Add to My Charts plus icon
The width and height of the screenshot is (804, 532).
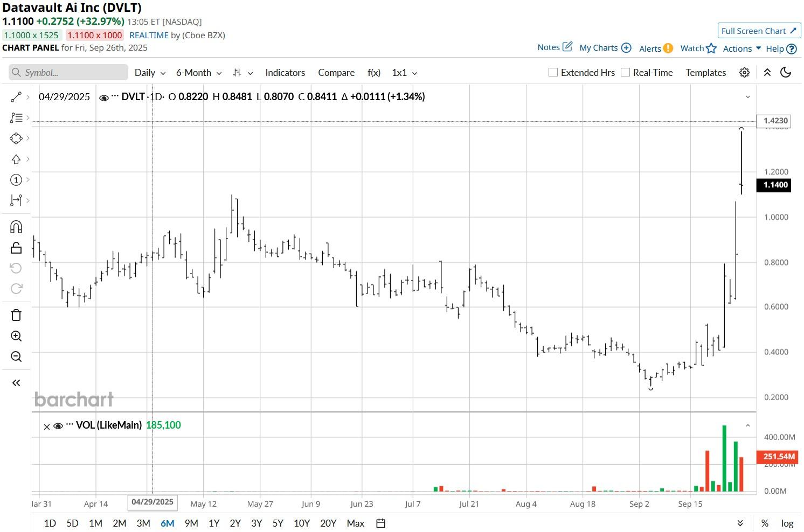pos(626,48)
